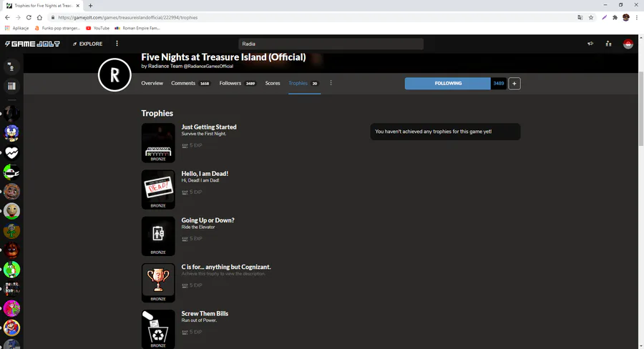Click the C is for... trophy cup image

(158, 283)
